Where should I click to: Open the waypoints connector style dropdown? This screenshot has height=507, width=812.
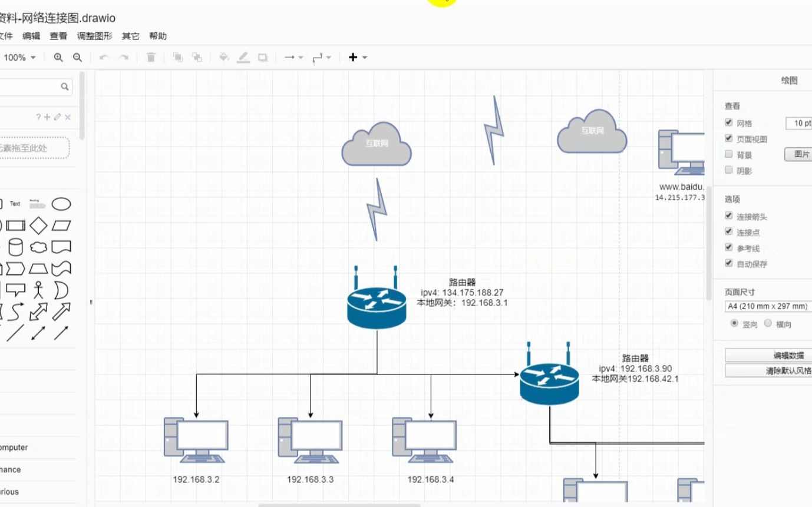(321, 57)
